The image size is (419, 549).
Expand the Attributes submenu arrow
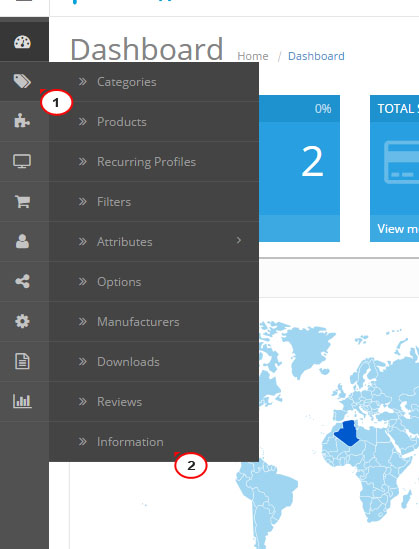[x=239, y=240]
